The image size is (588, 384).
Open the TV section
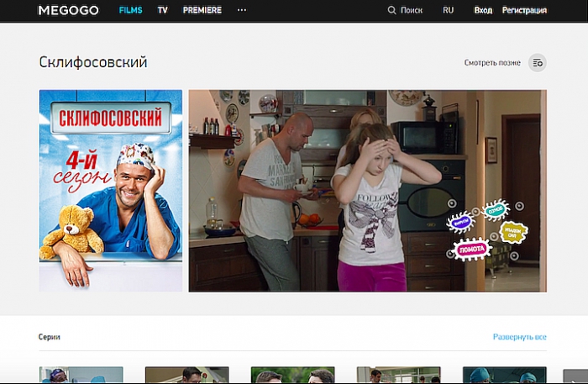click(x=162, y=10)
